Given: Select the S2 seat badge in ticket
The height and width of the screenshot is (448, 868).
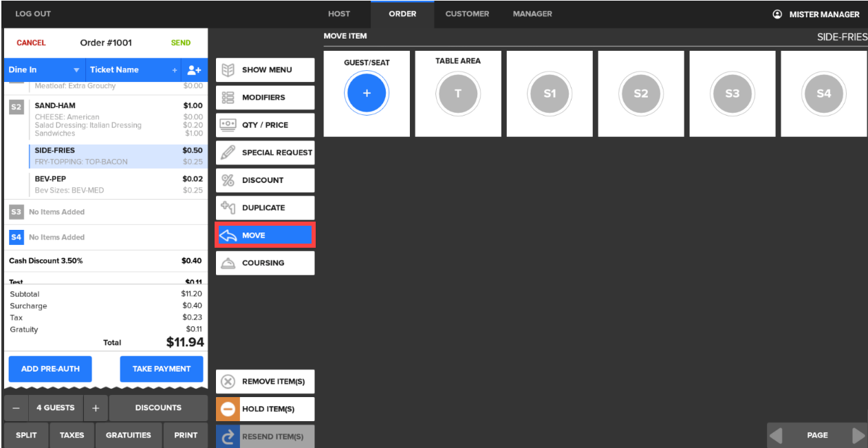Looking at the screenshot, I should [17, 107].
